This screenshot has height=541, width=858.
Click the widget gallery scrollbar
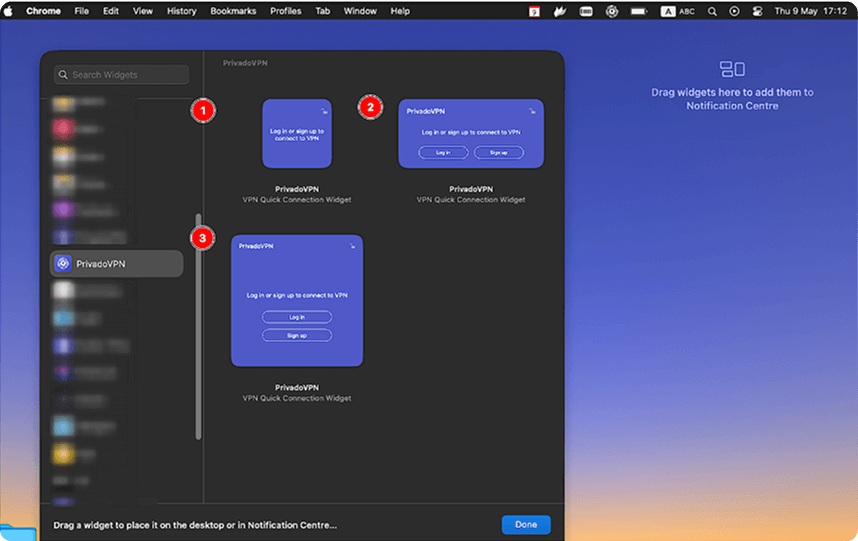pyautogui.click(x=198, y=327)
